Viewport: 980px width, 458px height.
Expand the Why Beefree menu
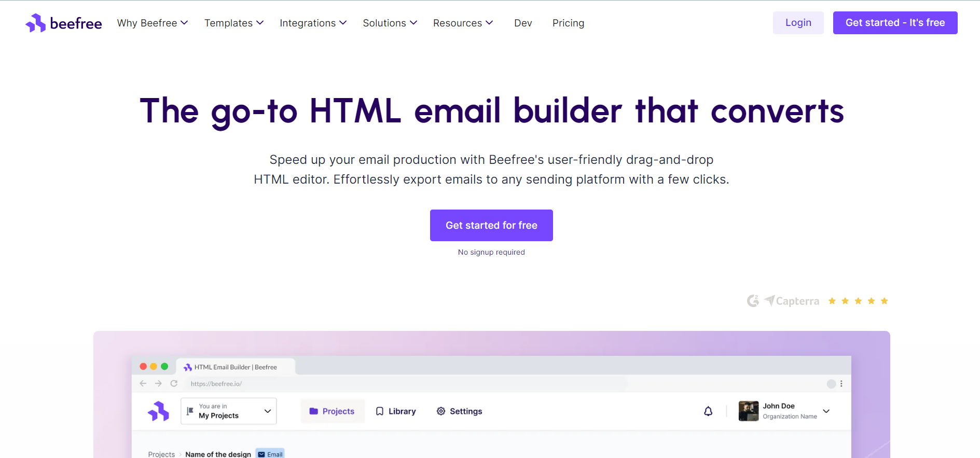click(152, 23)
